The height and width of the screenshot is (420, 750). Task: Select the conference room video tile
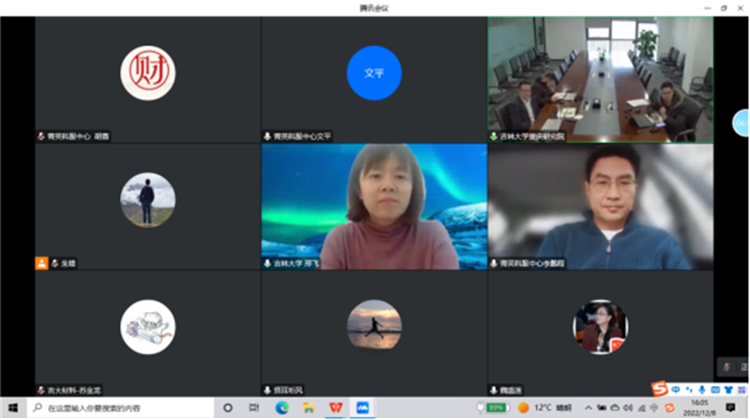coord(600,79)
